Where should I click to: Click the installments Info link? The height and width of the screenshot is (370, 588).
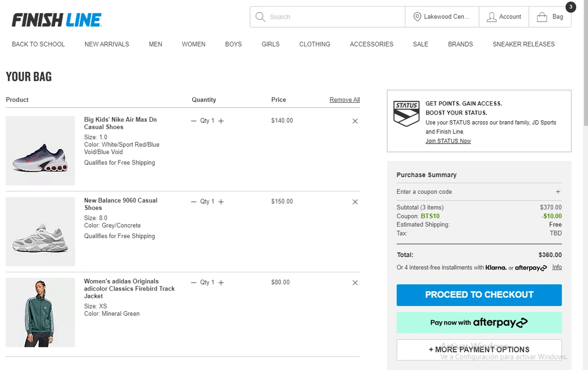[x=557, y=267]
